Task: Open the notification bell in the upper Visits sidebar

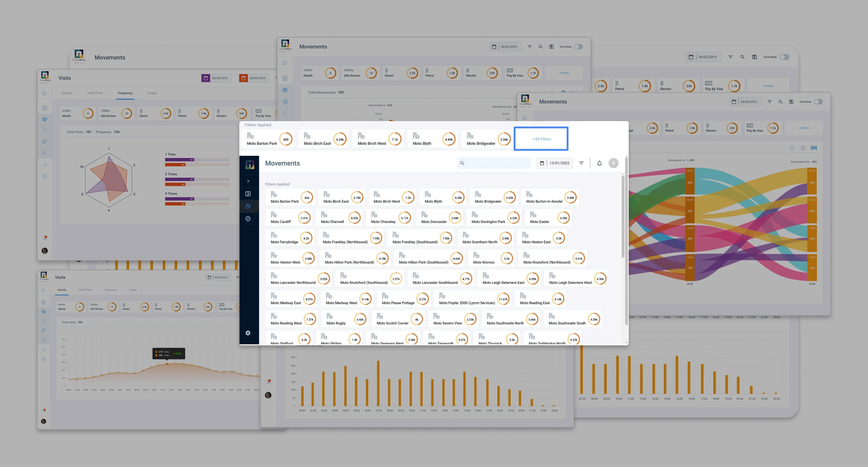Action: coord(45,238)
